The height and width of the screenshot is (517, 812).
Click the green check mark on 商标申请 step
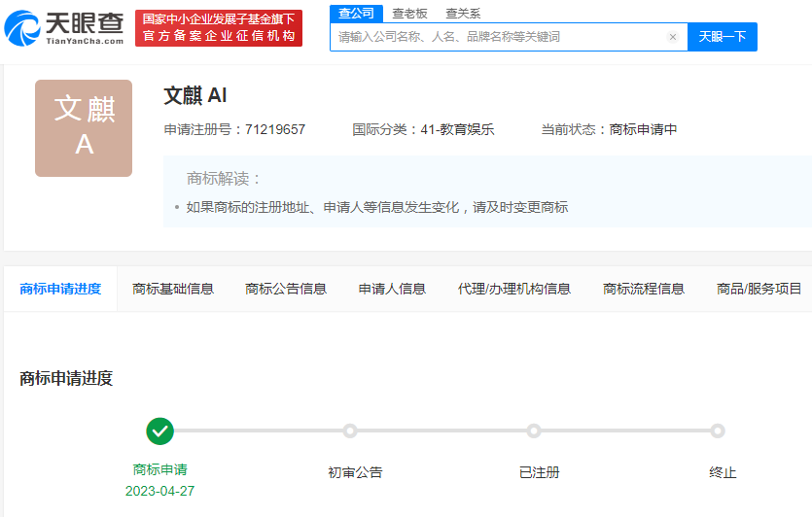pyautogui.click(x=160, y=431)
